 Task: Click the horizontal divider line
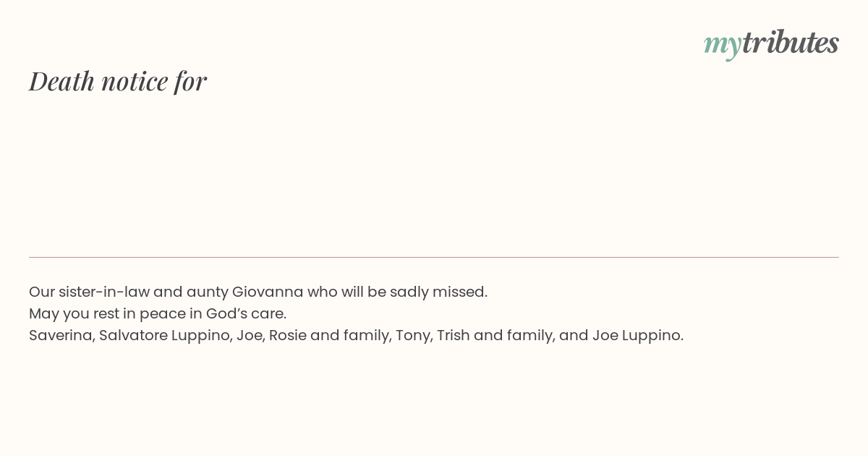click(x=434, y=257)
